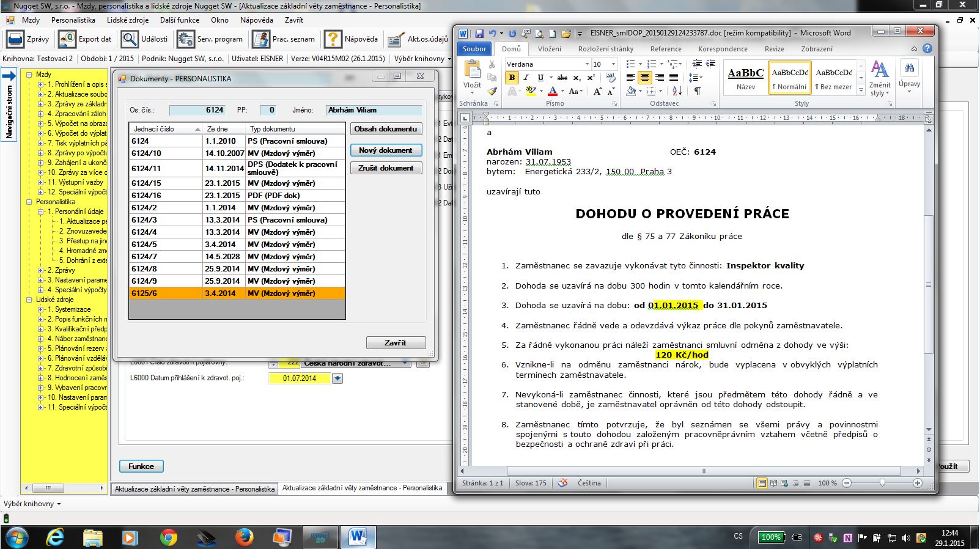Cut selection using scissors icon in Word

(492, 64)
